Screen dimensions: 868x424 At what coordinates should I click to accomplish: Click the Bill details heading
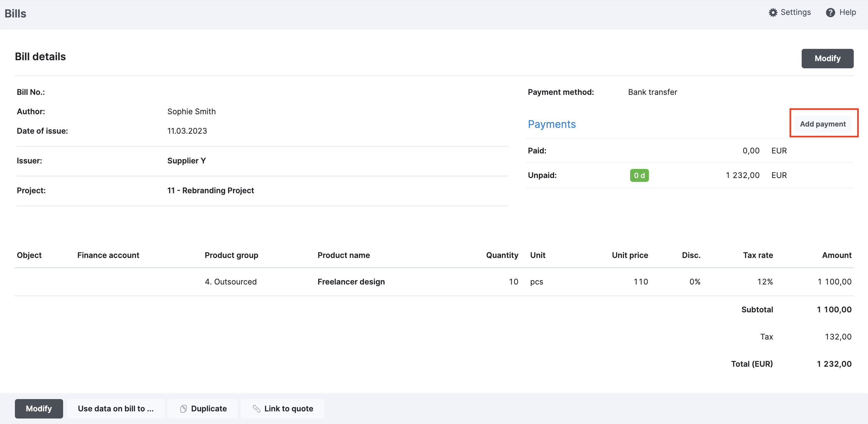40,56
